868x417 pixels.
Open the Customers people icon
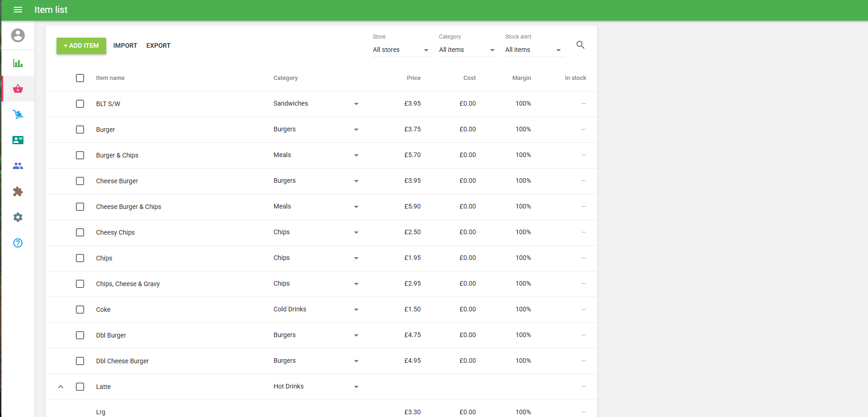(x=18, y=166)
